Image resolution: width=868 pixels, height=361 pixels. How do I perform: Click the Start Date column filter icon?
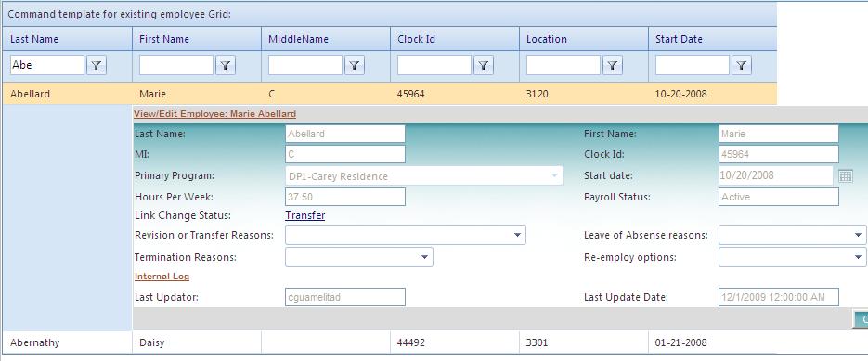[x=741, y=65]
